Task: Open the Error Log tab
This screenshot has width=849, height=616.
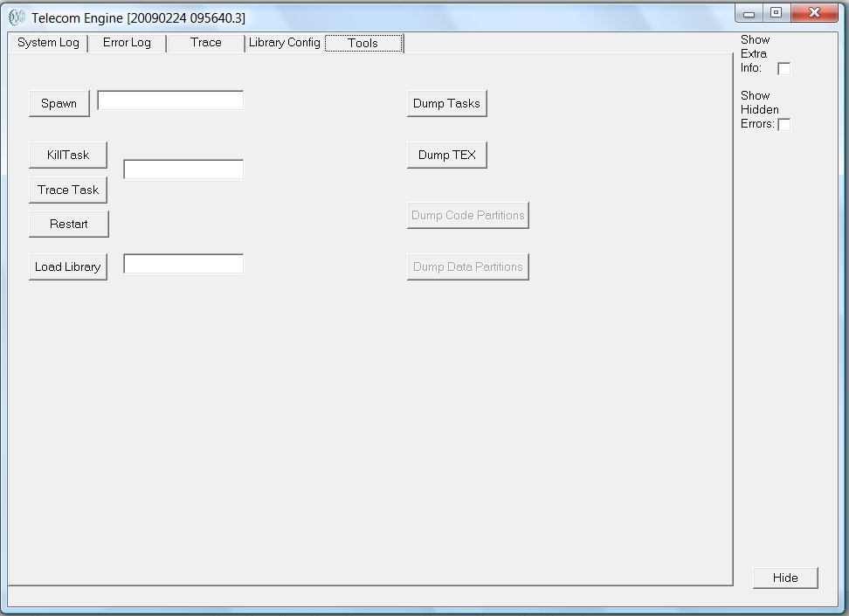Action: point(127,43)
